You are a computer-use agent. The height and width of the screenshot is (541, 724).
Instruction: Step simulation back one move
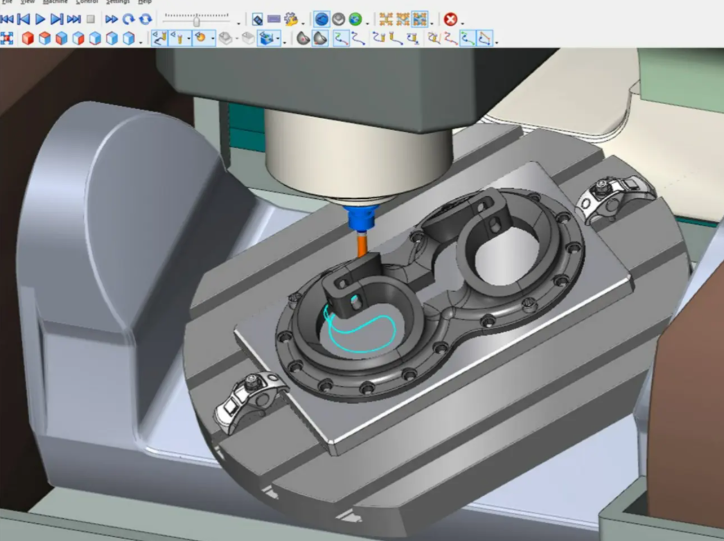tap(24, 19)
